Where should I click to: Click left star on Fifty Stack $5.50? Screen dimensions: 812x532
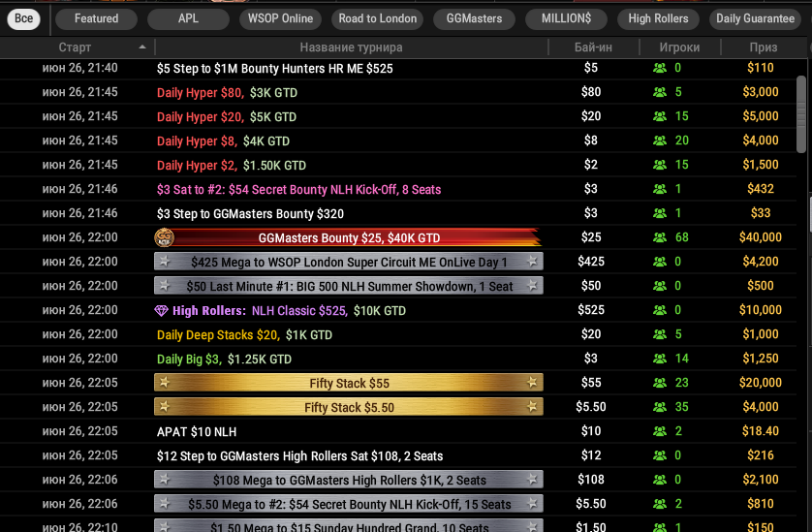(165, 407)
